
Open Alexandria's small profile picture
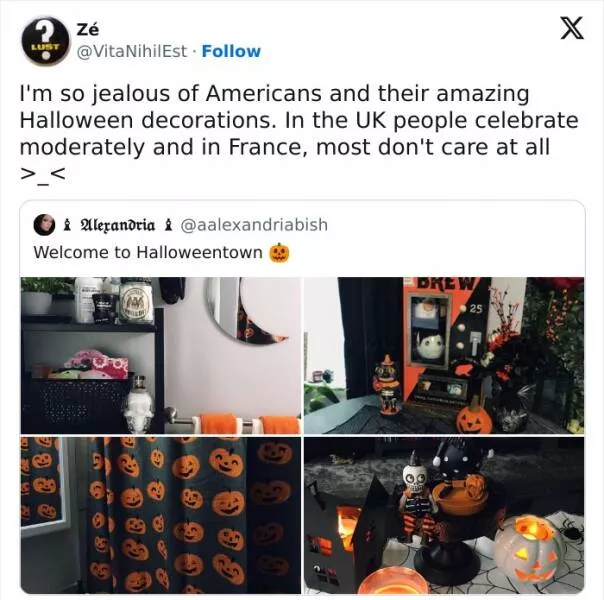[x=44, y=225]
